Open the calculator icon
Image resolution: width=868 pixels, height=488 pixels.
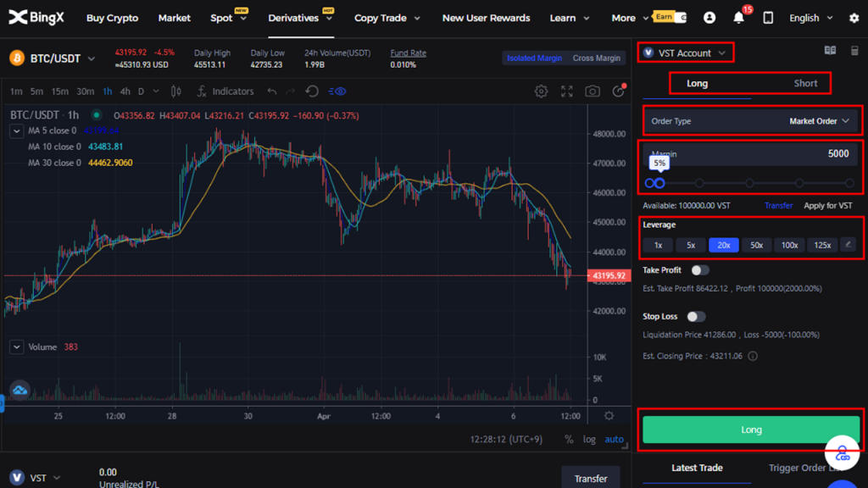click(x=854, y=51)
